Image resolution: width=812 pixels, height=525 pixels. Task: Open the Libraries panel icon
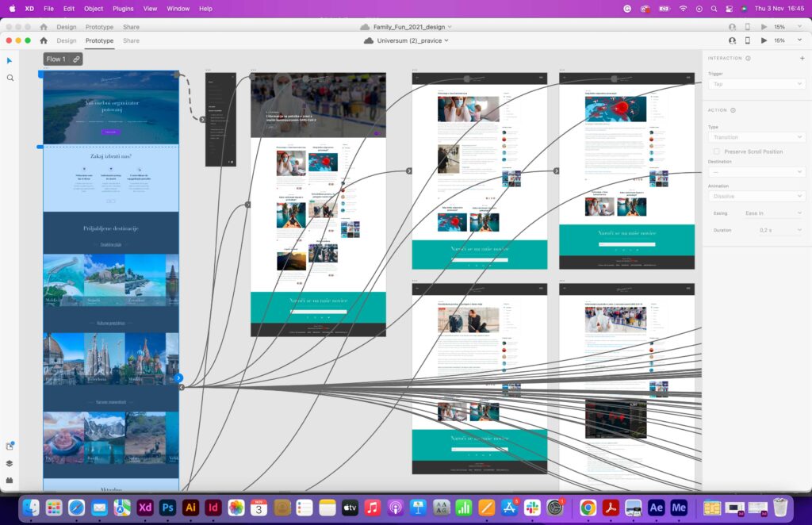pyautogui.click(x=10, y=446)
